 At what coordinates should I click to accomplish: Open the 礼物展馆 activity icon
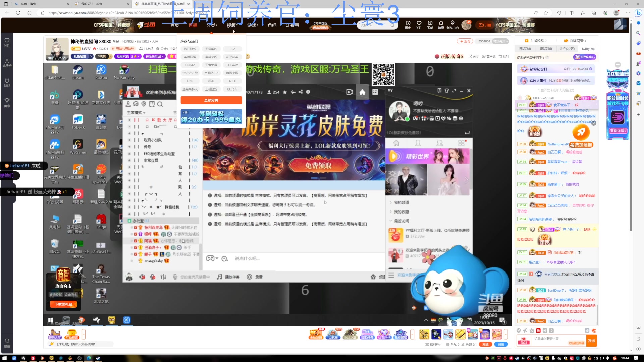click(401, 334)
